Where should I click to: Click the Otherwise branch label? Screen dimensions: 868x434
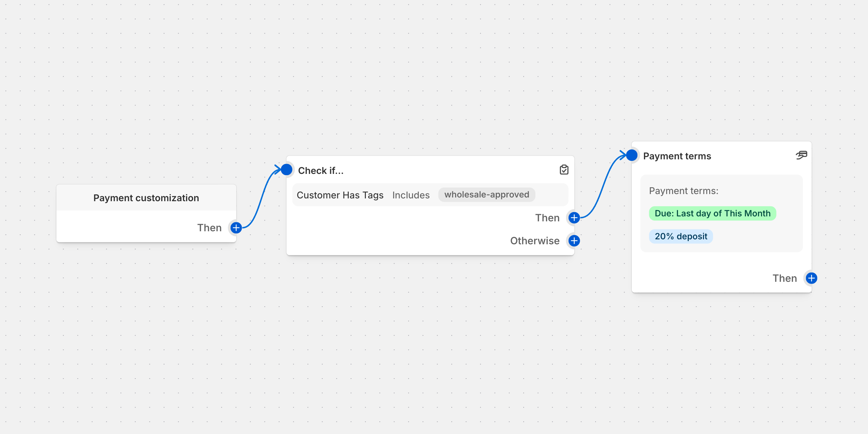tap(535, 241)
